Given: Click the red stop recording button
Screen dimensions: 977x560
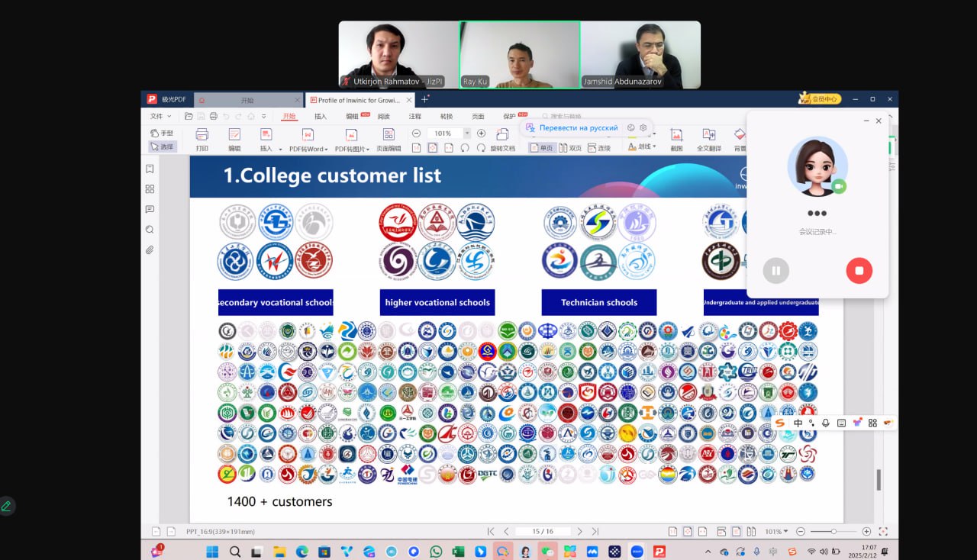Looking at the screenshot, I should [859, 270].
